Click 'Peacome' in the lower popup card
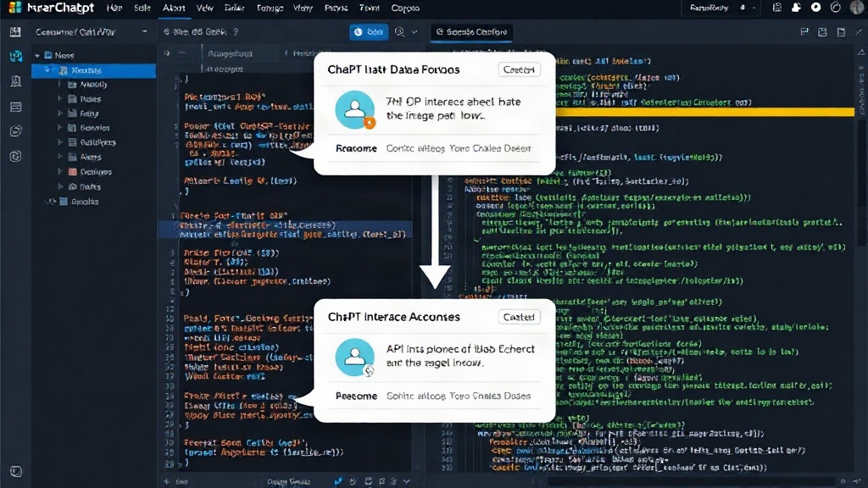Screen dimensions: 868x488 click(x=356, y=396)
